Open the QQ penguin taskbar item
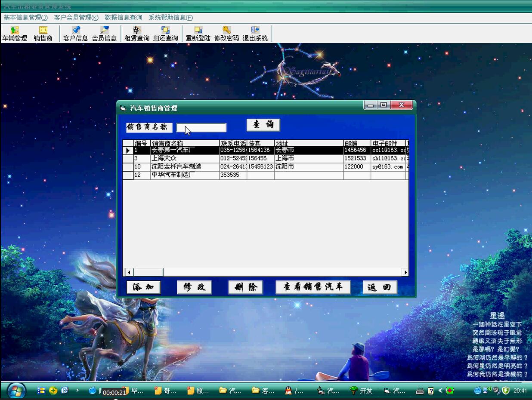 (294, 391)
